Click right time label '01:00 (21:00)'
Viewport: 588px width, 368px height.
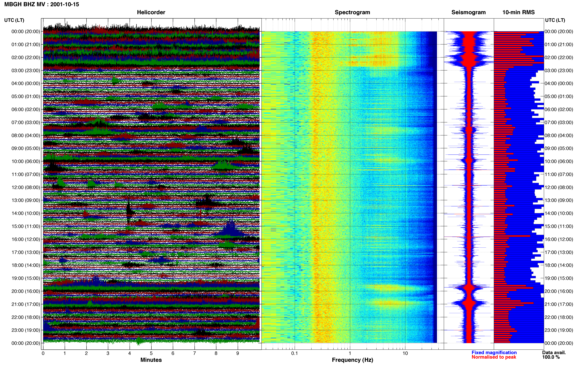point(559,44)
